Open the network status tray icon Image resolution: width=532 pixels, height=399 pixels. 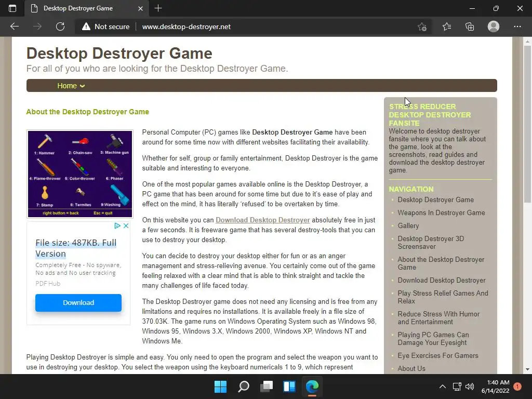point(457,387)
